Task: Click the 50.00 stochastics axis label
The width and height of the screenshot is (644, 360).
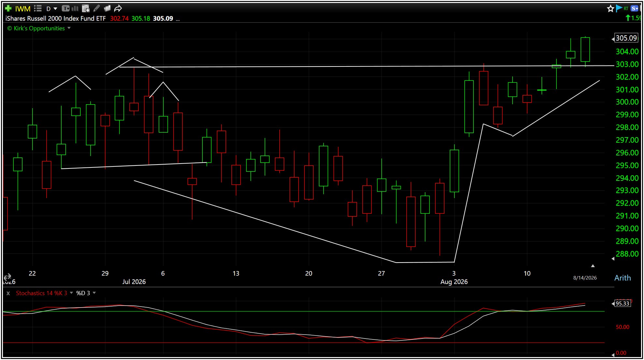Action: 623,327
